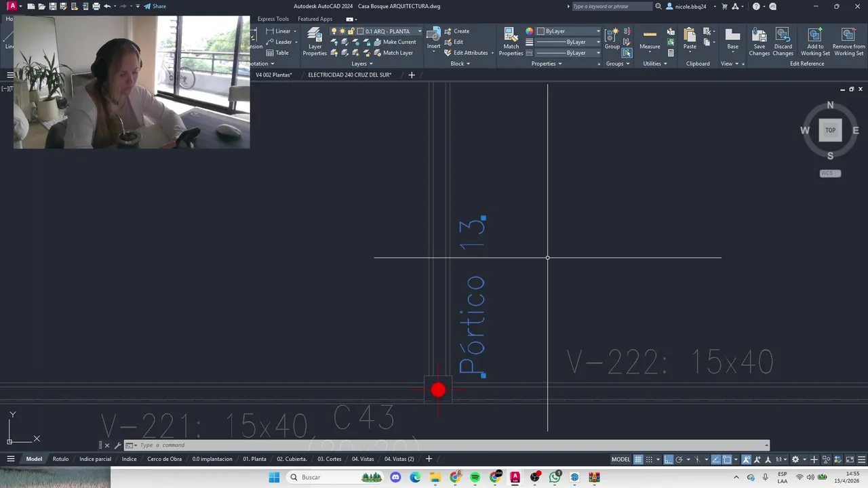Click the search magnifier in title bar
This screenshot has width=868, height=488.
coord(658,6)
